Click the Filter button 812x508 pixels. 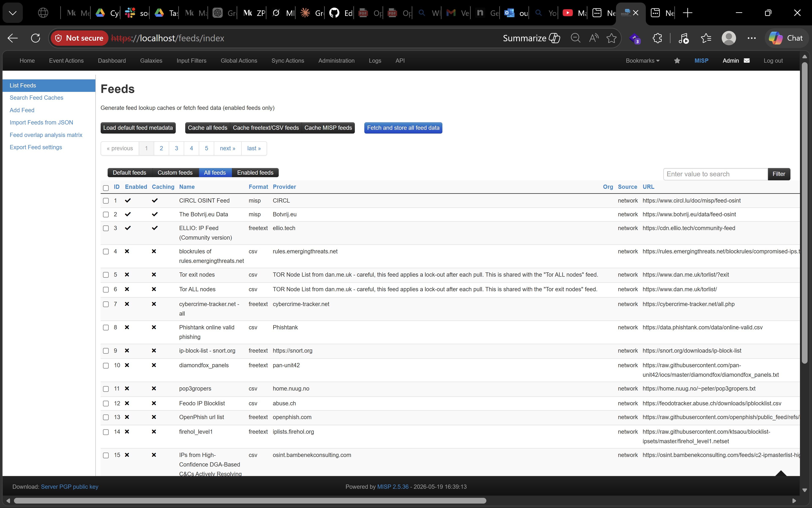tap(778, 174)
